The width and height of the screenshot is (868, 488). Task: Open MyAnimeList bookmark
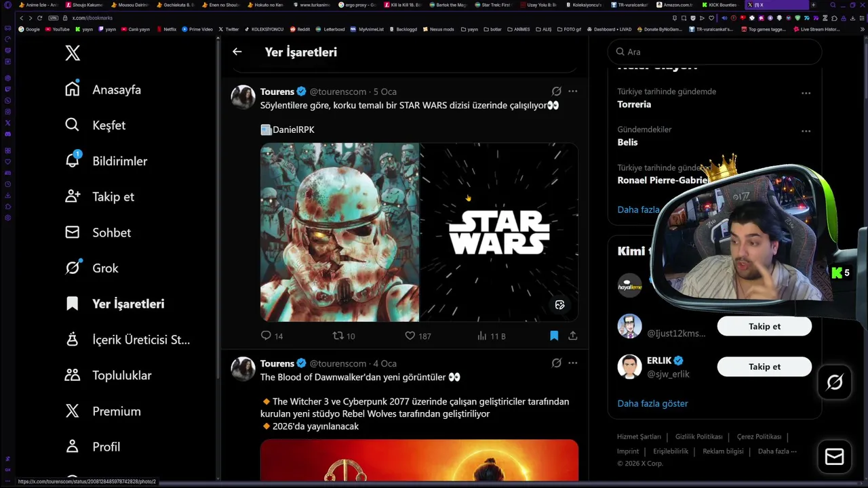click(x=367, y=29)
